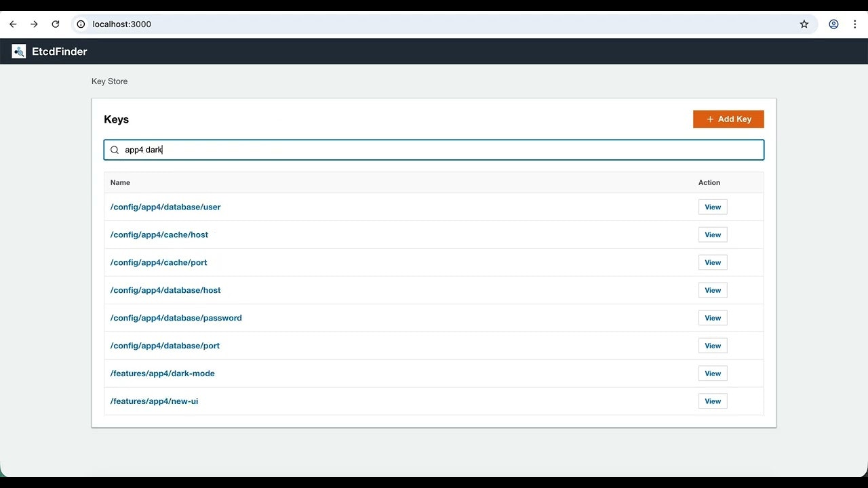
Task: Open the Chrome three-dot menu
Action: [x=855, y=24]
